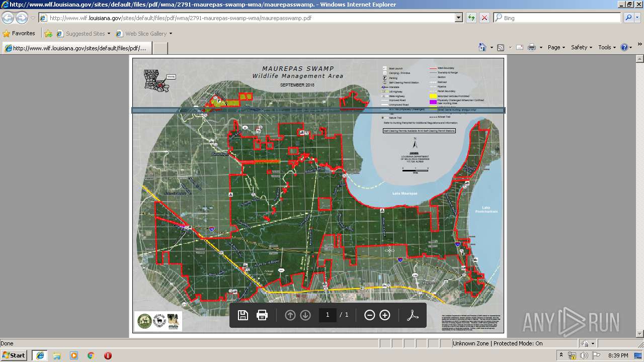Save the PDF with the floppy disk icon
This screenshot has height=362, width=644.
[x=243, y=315]
